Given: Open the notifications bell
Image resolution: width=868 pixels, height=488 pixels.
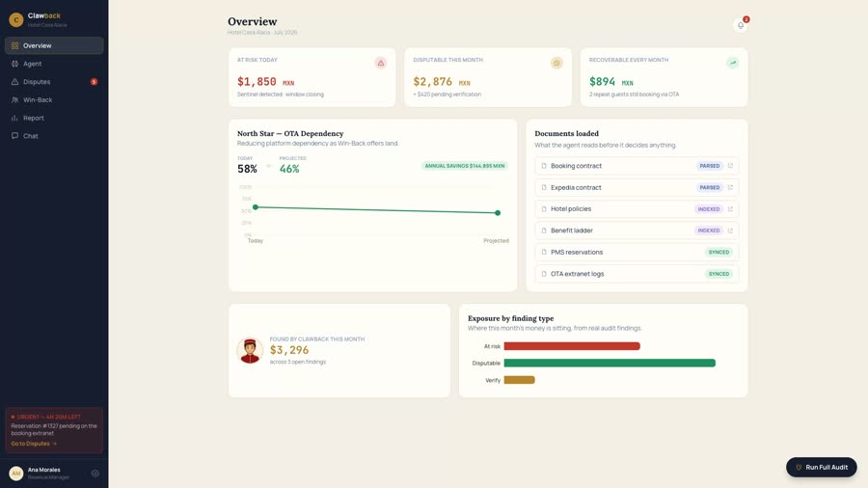Looking at the screenshot, I should point(740,25).
